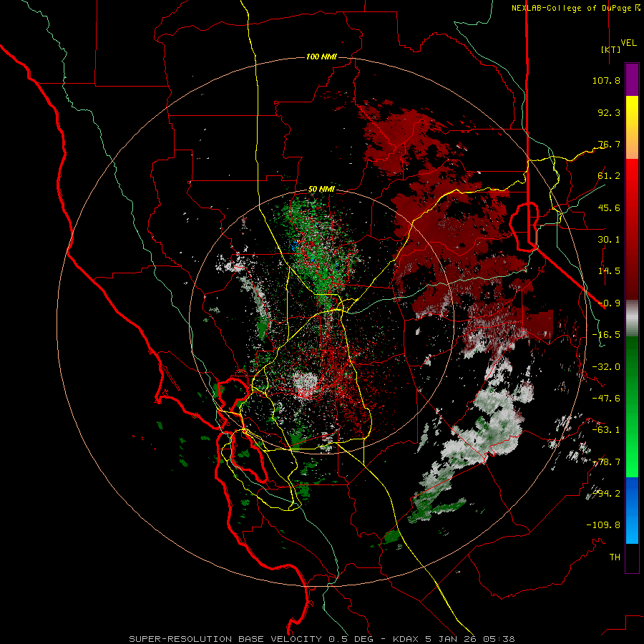
Task: Click the -94.2 scale value
Action: 606,494
